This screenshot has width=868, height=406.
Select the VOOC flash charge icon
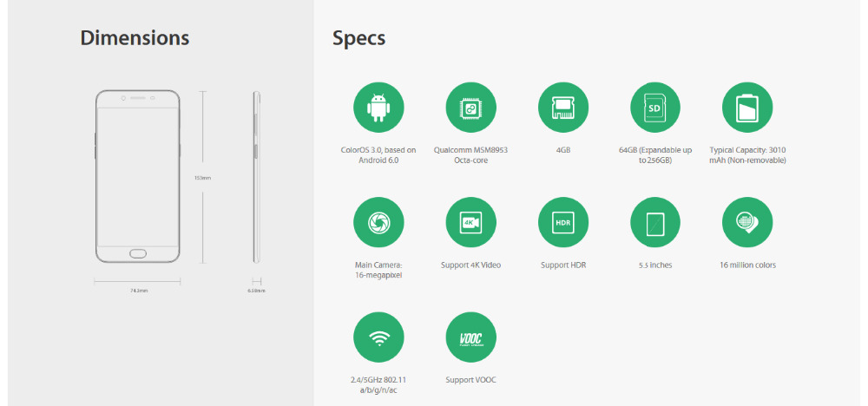[x=470, y=337]
